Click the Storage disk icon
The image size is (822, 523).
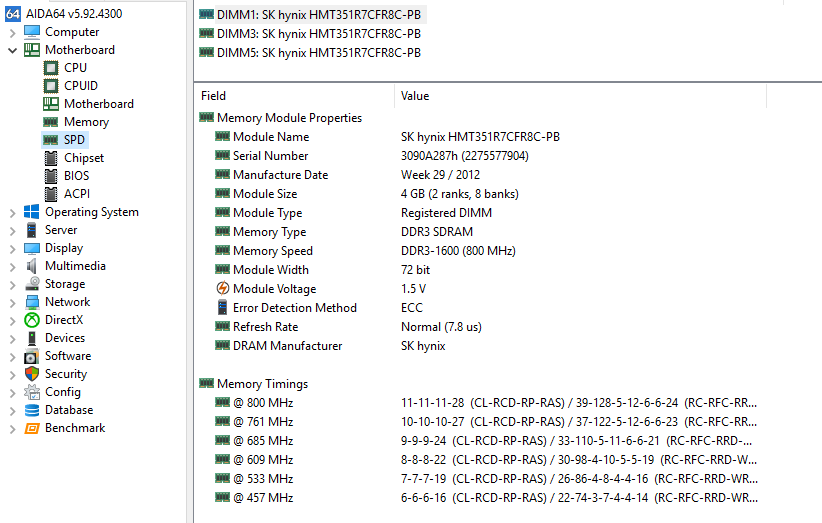(31, 284)
